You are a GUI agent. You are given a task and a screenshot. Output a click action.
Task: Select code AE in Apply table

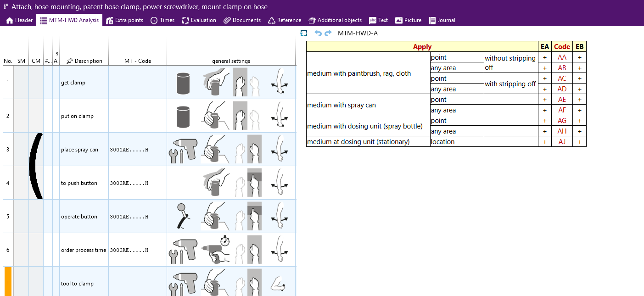pos(562,100)
